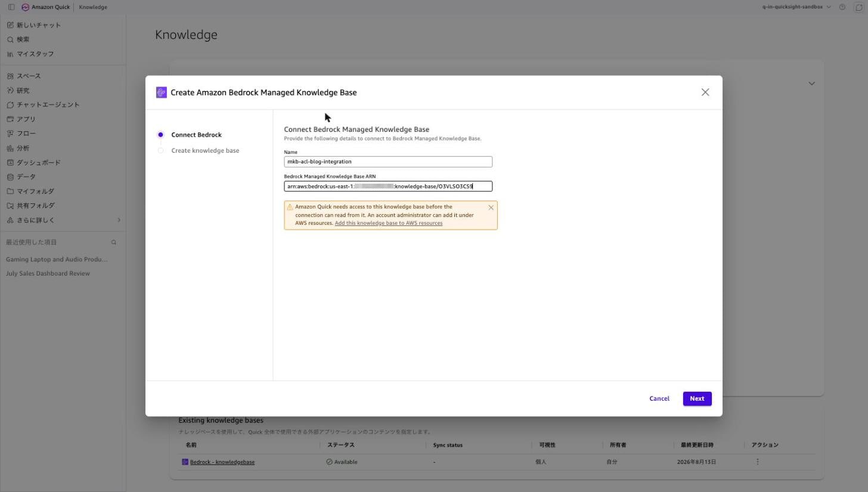This screenshot has height=492, width=868.
Task: Click the warning triangle icon in alert
Action: [x=290, y=208]
